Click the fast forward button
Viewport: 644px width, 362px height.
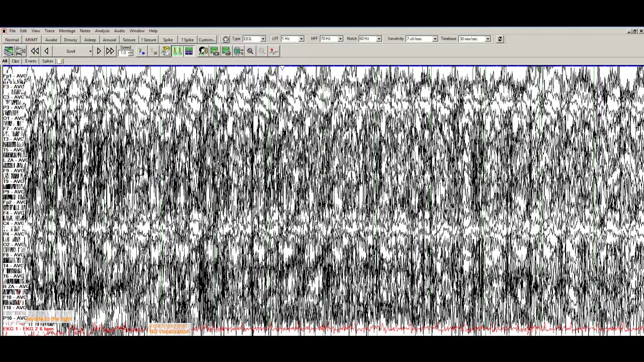point(110,51)
